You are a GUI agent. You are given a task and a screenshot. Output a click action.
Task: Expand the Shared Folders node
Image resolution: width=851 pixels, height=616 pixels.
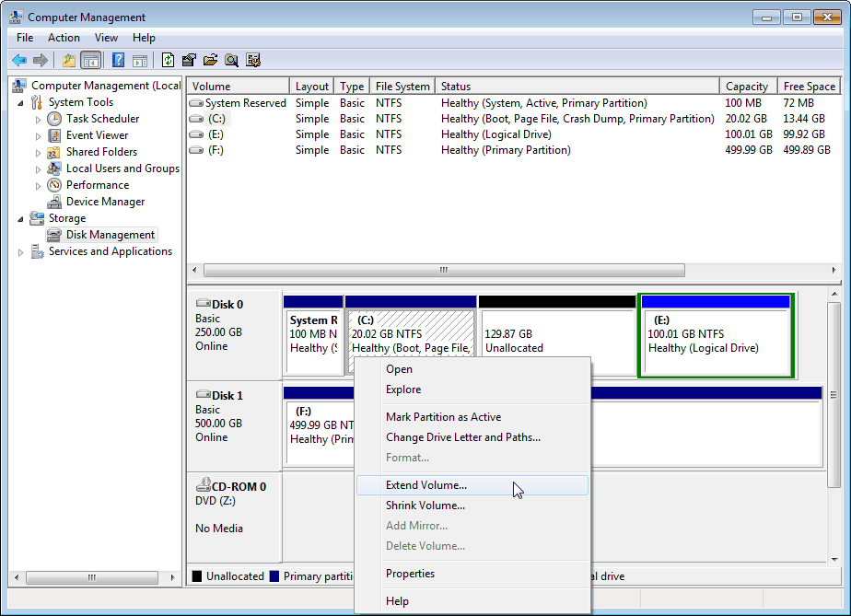pyautogui.click(x=38, y=153)
